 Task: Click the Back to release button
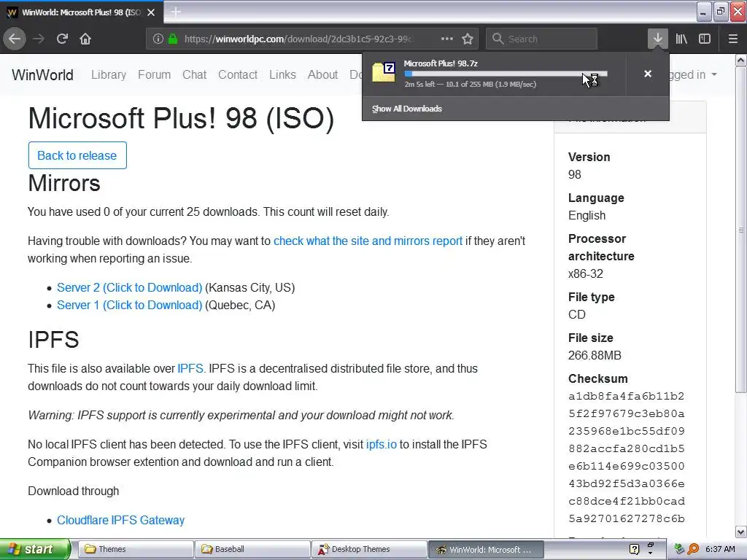(x=77, y=155)
